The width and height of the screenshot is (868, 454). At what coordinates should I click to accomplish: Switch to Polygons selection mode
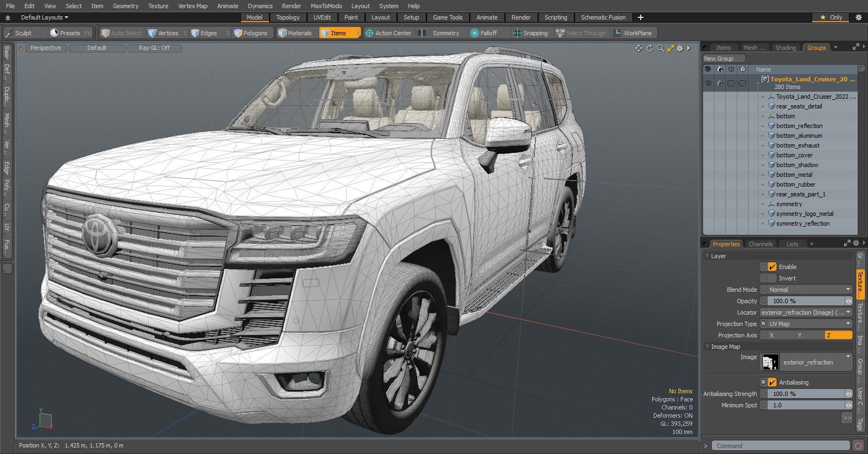[251, 33]
